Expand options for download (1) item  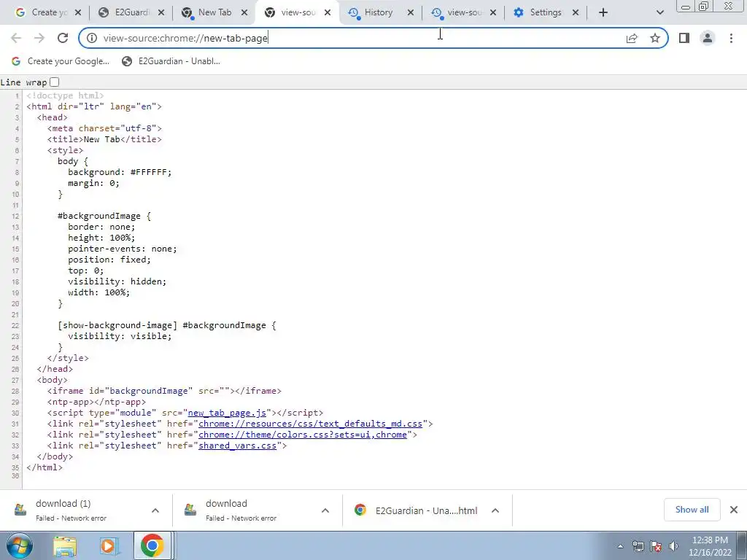pos(155,510)
